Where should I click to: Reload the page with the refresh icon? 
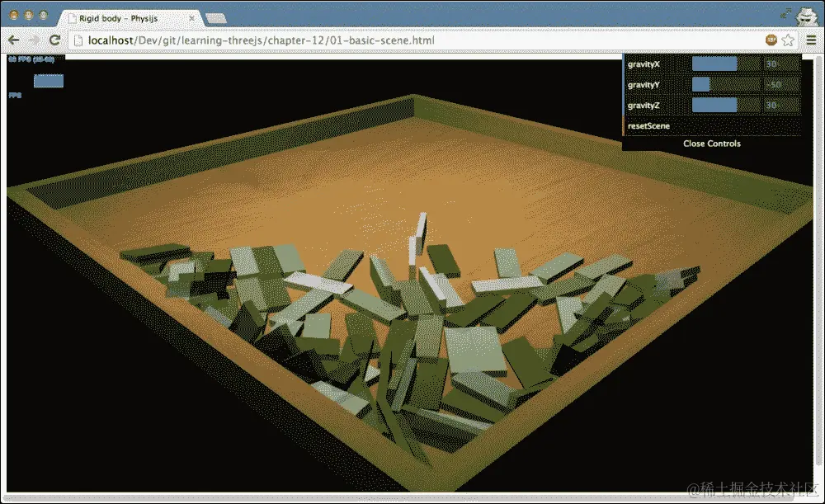54,40
